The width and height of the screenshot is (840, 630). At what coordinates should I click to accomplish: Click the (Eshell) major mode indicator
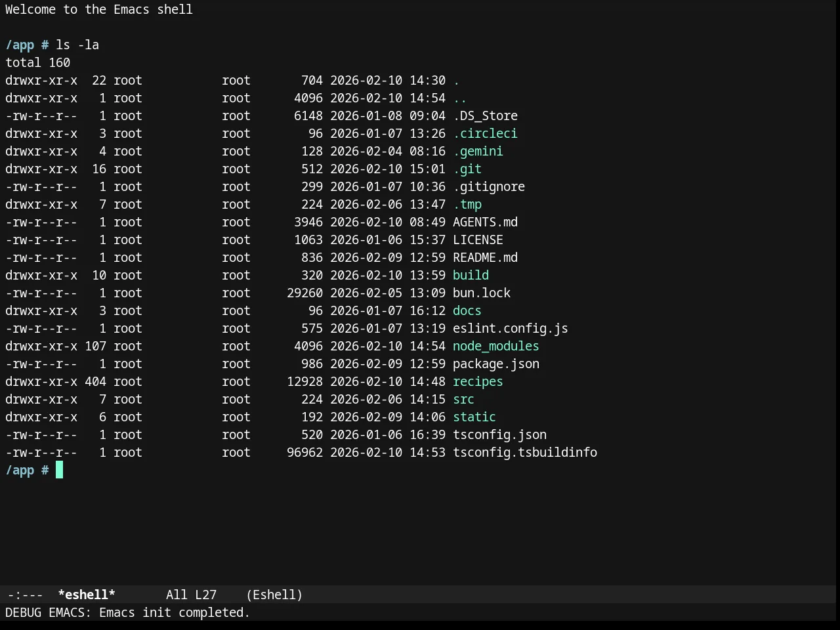(x=274, y=595)
